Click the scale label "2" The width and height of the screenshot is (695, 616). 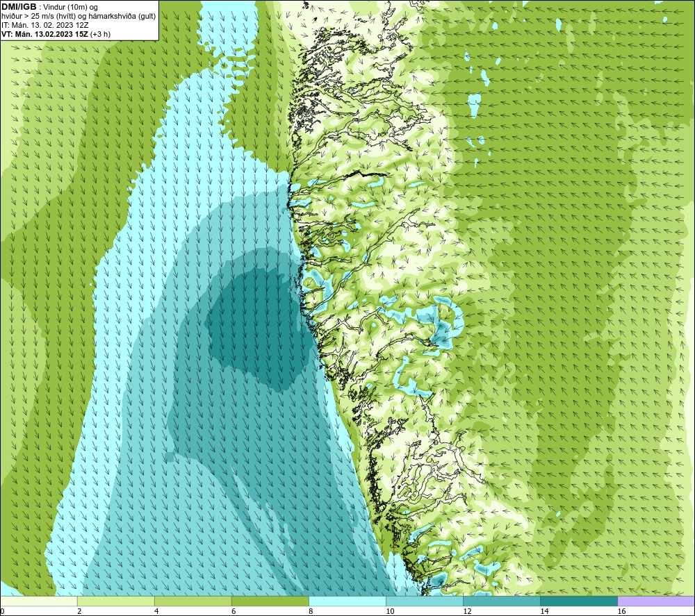(x=79, y=611)
